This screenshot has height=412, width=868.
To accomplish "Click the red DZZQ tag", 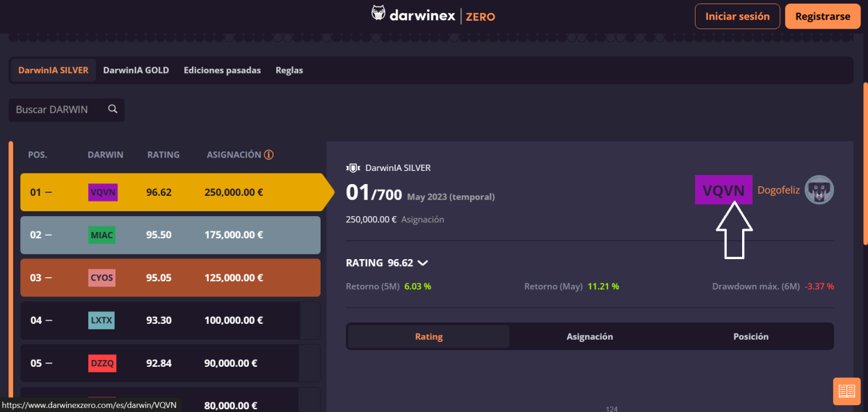I will (102, 363).
